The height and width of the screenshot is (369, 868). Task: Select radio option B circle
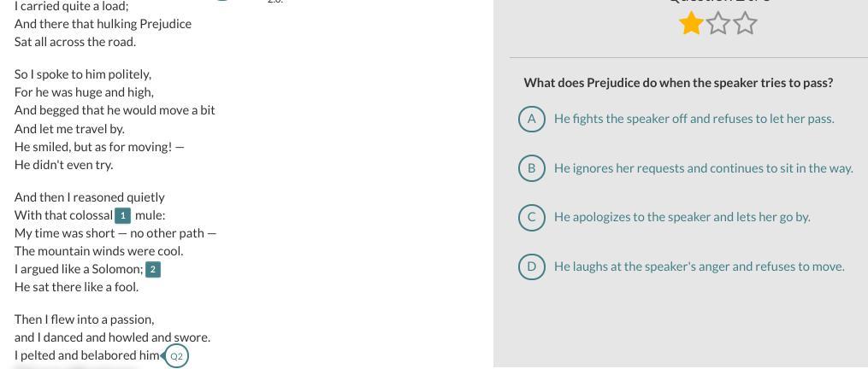point(531,168)
